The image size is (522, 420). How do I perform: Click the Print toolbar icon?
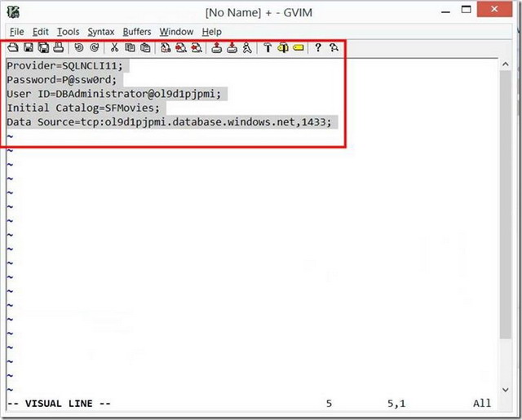(x=59, y=47)
